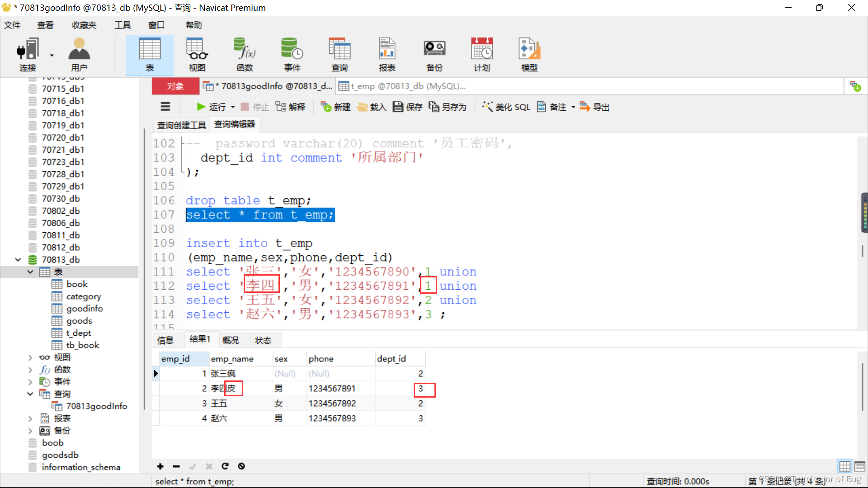The height and width of the screenshot is (488, 868).
Task: Open the 窗口 menu
Action: coord(156,25)
